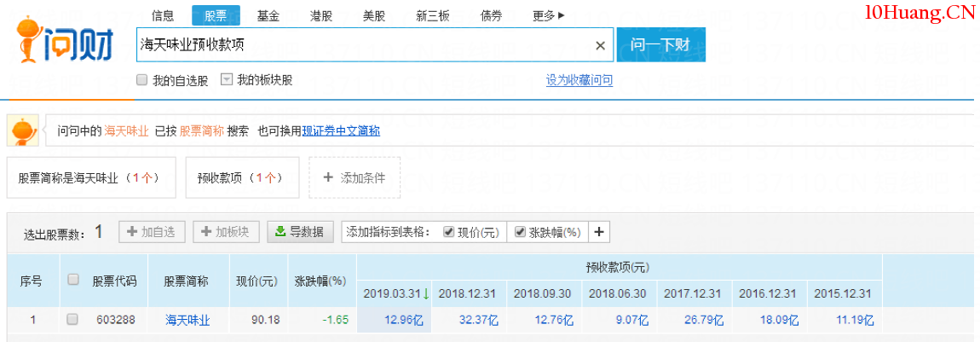Select condition 股票简称是海天味业

click(91, 177)
